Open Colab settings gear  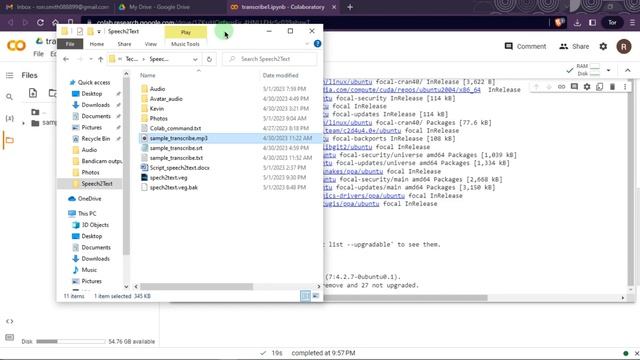603,47
